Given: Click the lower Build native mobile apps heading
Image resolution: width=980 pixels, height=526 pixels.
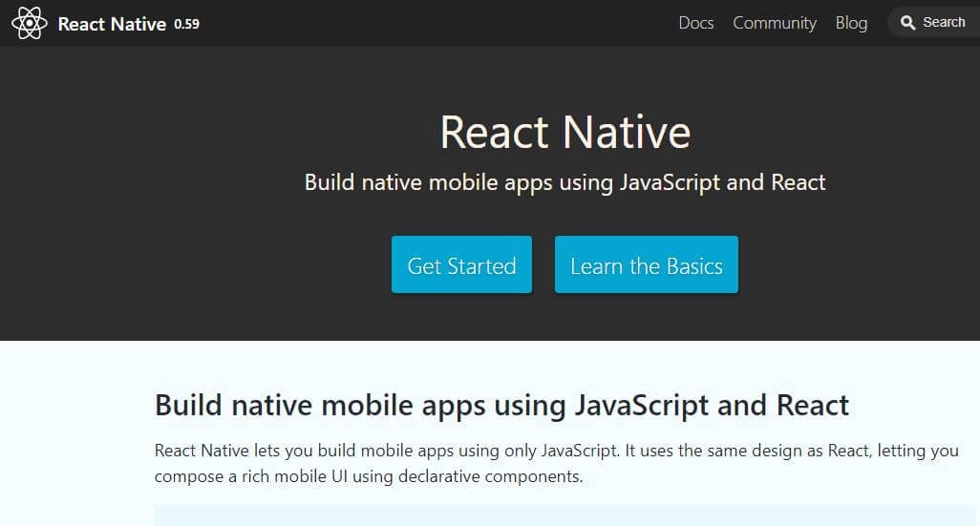Looking at the screenshot, I should [x=501, y=406].
